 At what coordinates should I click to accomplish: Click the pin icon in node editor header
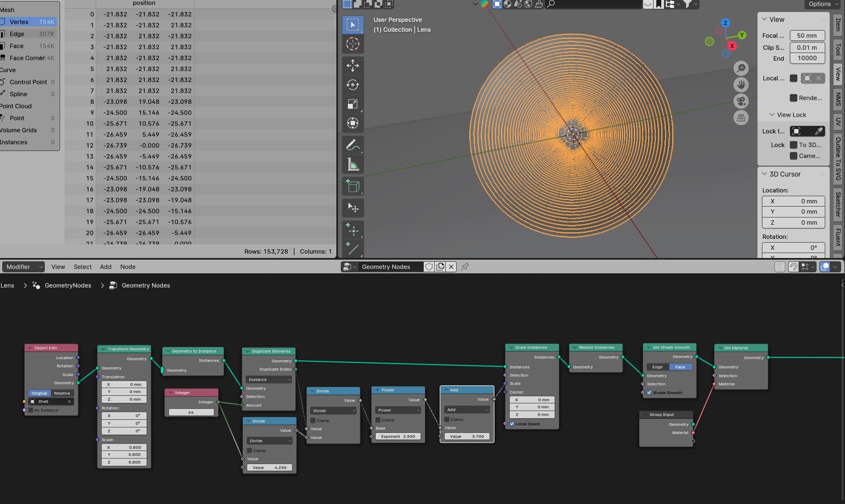(465, 267)
